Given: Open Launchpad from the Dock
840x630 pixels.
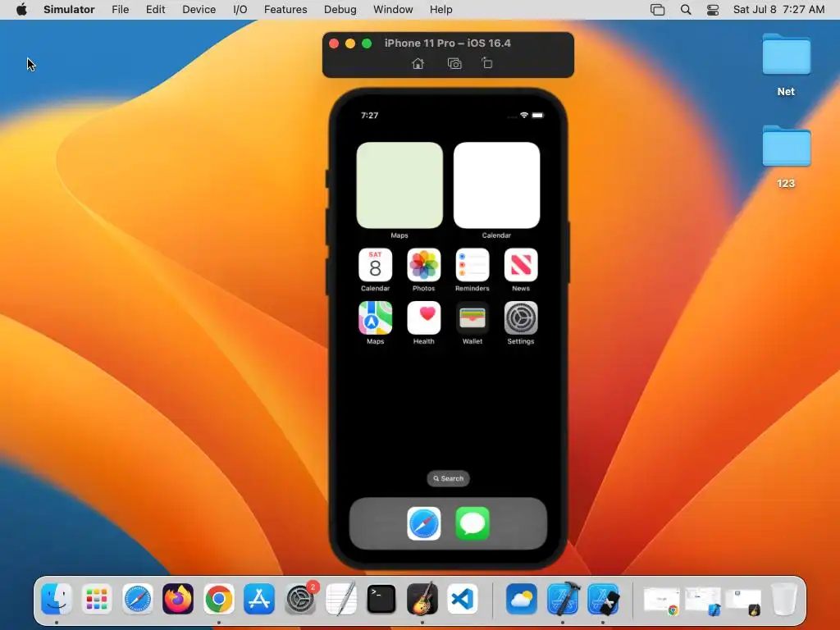Looking at the screenshot, I should point(97,598).
